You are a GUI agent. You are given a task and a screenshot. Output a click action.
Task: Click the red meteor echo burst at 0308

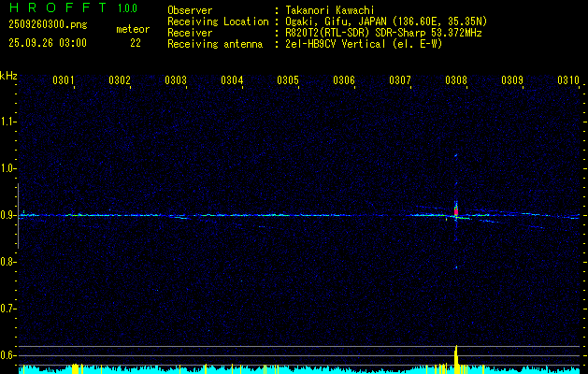point(456,211)
